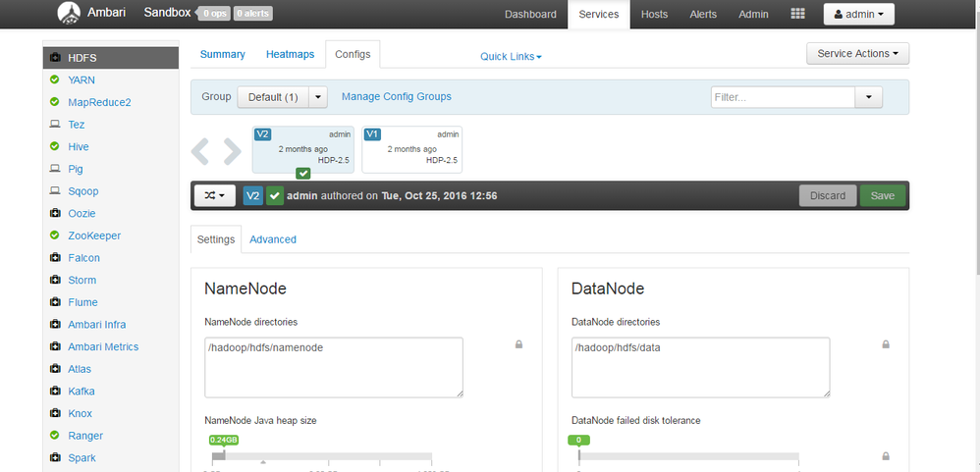Click HDFS service status icon in sidebar
Screen dimensions: 980x472
coord(54,58)
